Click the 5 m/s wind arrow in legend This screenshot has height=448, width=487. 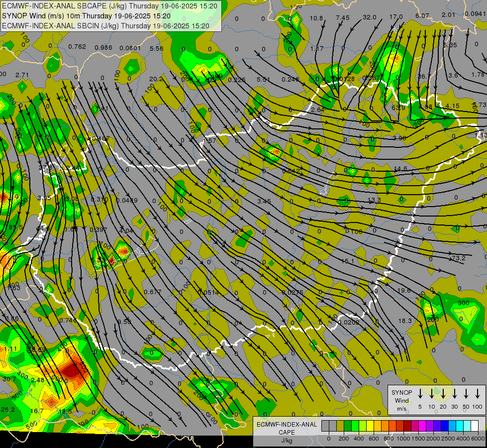[x=420, y=394]
